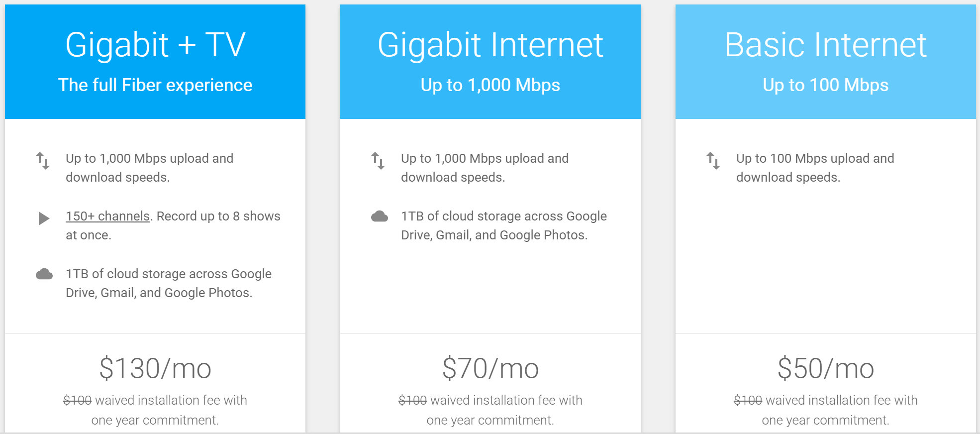Image resolution: width=980 pixels, height=434 pixels.
Task: Click strikethrough $100 fee under $50/mo
Action: [748, 400]
